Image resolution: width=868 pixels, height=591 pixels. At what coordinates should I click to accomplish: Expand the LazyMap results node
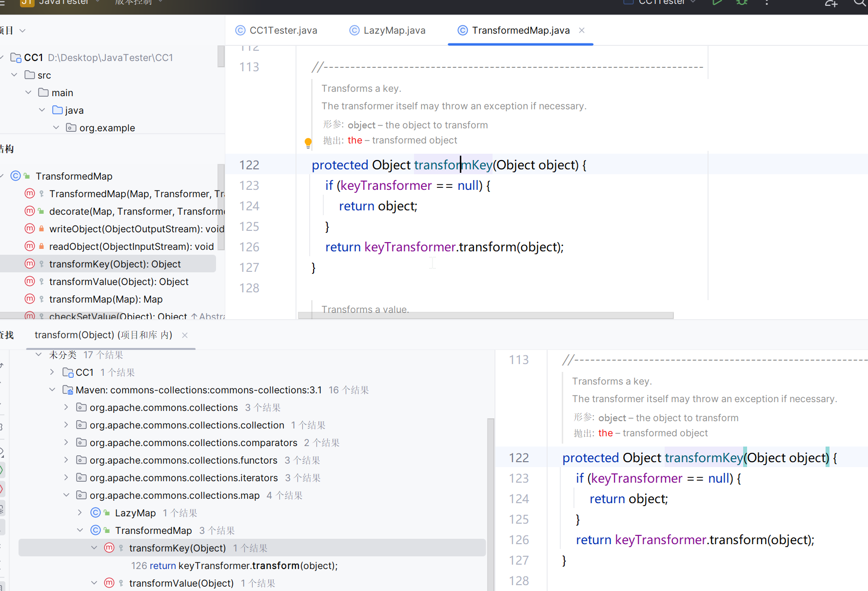[x=80, y=513]
